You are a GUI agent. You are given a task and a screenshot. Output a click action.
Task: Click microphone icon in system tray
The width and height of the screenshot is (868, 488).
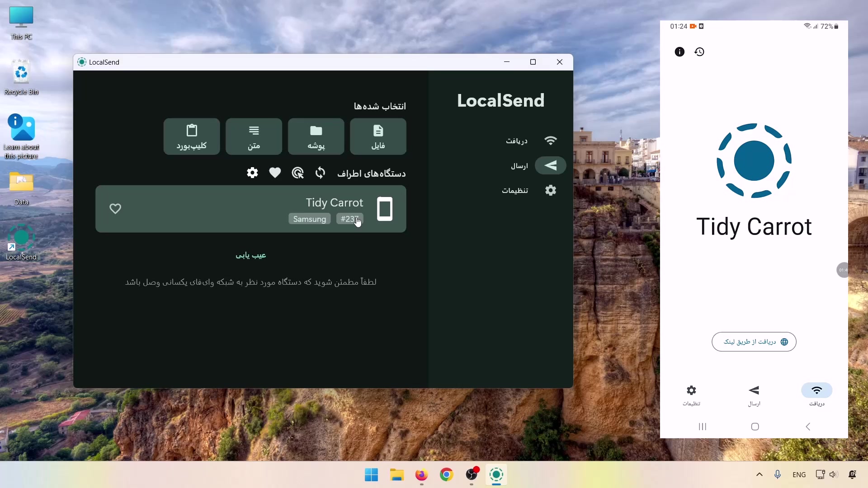pos(778,474)
